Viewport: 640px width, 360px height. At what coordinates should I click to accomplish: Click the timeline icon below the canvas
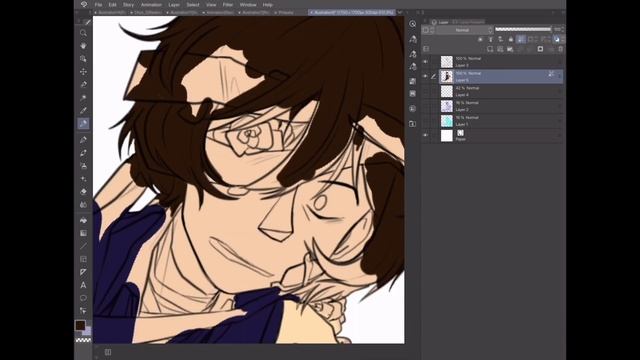(108, 352)
